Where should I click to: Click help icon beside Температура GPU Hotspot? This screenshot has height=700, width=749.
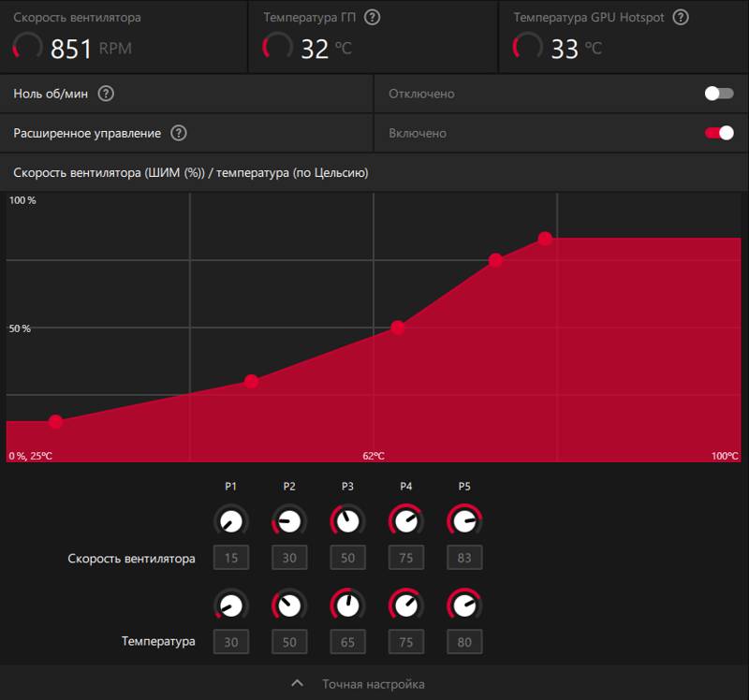[x=681, y=18]
